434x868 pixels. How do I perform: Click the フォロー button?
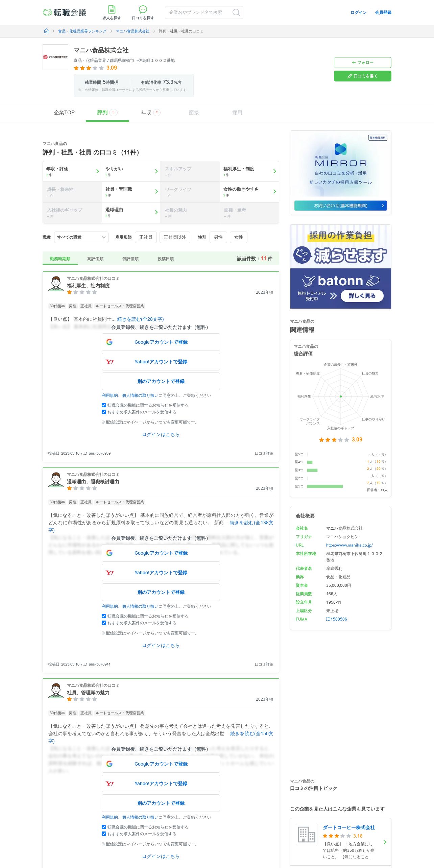(363, 63)
